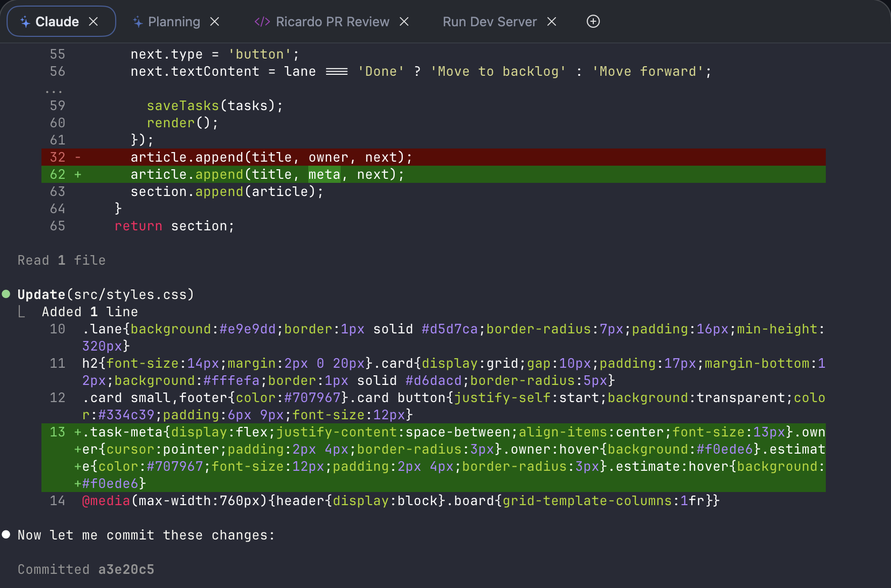891x588 pixels.
Task: Click the highlighted 'meta' word in line 62
Action: (x=324, y=174)
